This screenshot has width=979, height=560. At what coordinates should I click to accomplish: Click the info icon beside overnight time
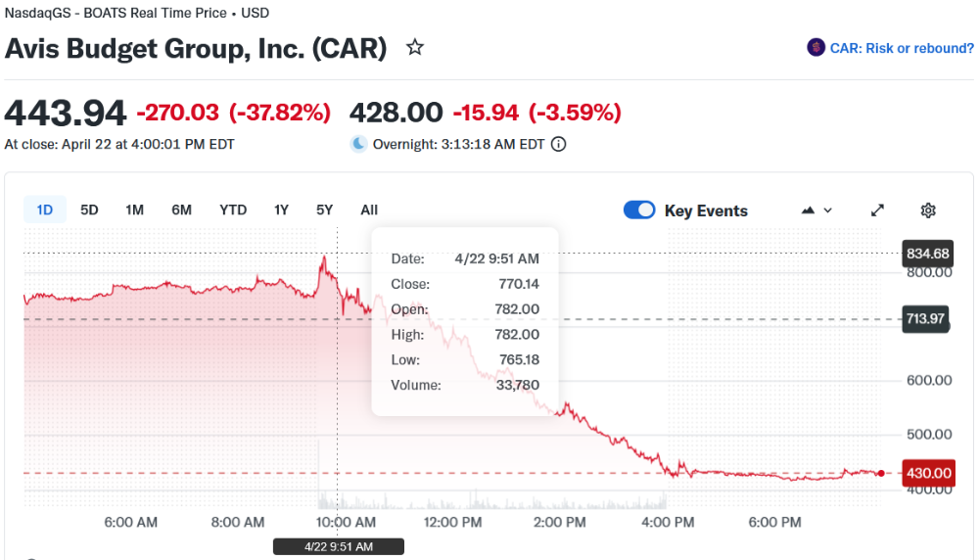coord(559,144)
